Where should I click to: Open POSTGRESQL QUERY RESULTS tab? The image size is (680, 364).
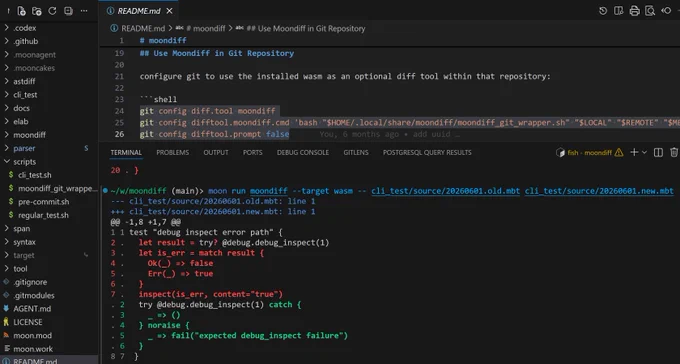pyautogui.click(x=427, y=153)
